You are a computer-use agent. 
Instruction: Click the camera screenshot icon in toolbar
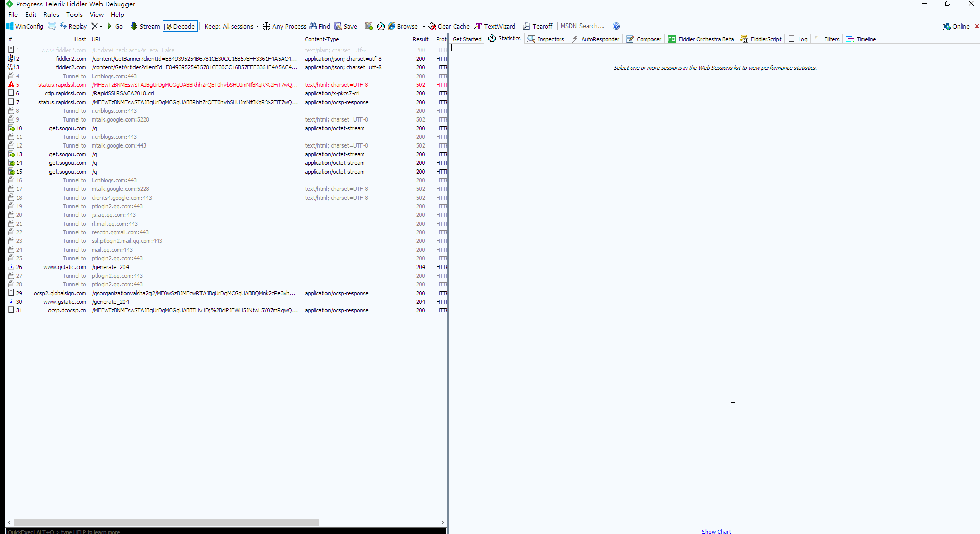pos(369,26)
